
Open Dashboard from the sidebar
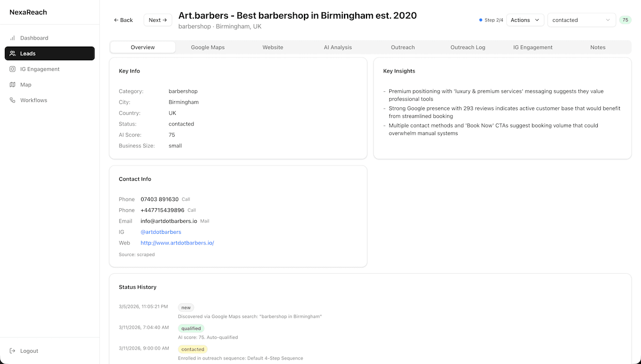[x=34, y=38]
